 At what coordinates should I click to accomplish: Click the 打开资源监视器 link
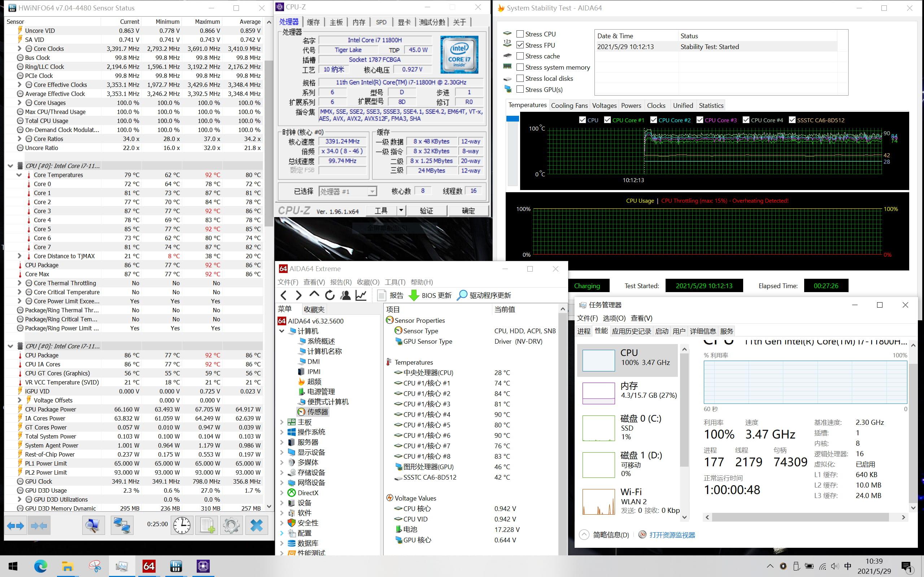[x=672, y=535]
